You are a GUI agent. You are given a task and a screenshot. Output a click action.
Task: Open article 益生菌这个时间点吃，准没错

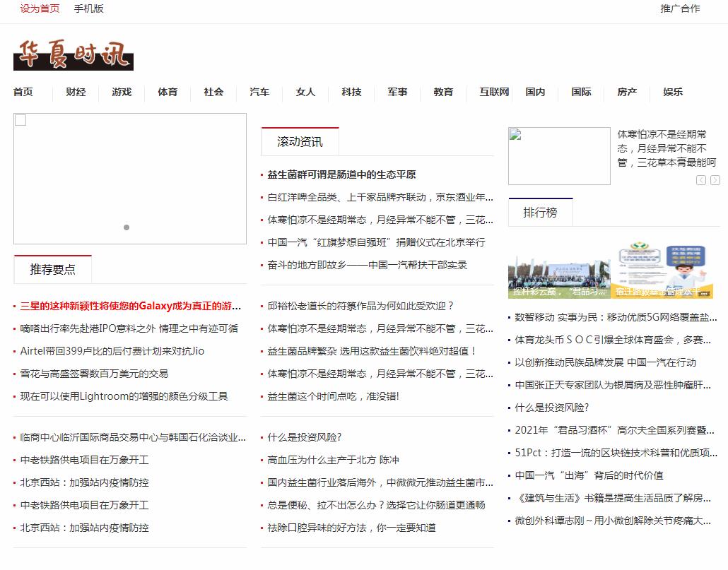click(x=334, y=396)
